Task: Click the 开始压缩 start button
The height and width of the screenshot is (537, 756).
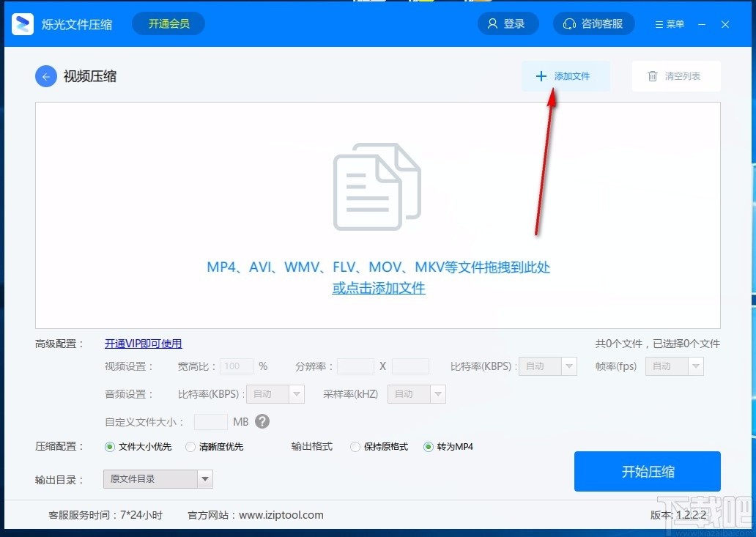Action: (648, 471)
